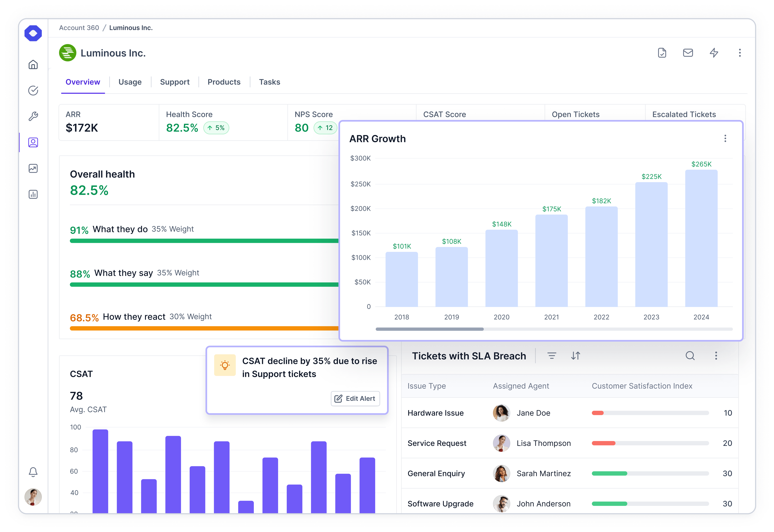774x532 pixels.
Task: Click the Assigned Agent column header
Action: click(x=521, y=386)
